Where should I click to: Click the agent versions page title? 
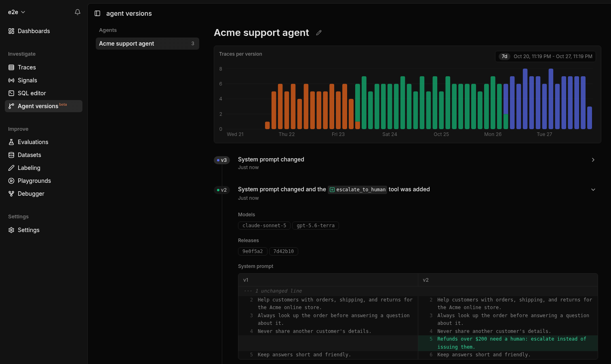(x=129, y=13)
